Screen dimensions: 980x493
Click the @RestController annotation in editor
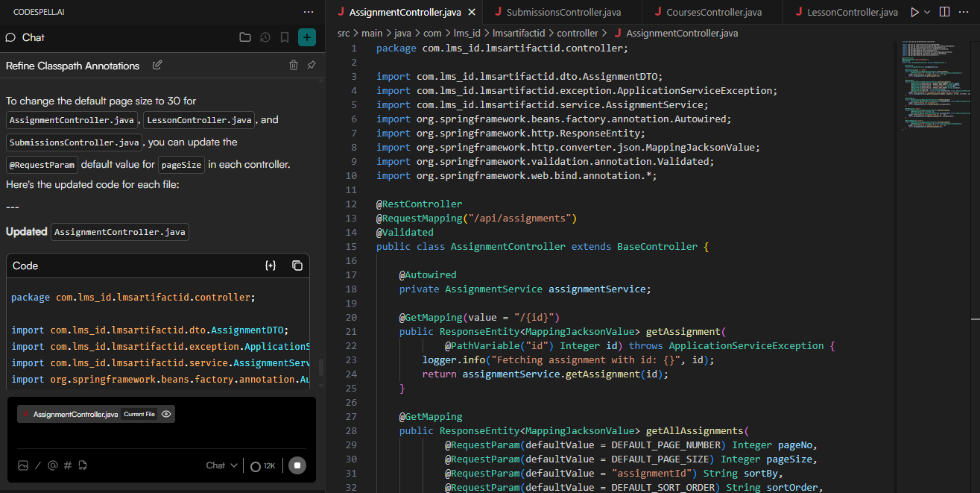[419, 204]
